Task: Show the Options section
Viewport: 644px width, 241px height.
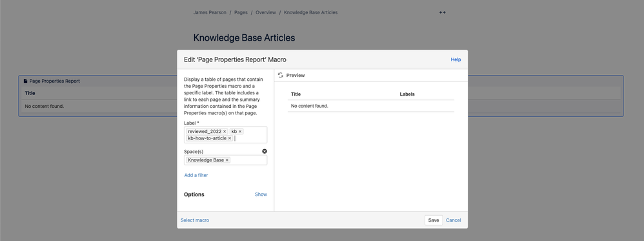Action: (x=261, y=194)
